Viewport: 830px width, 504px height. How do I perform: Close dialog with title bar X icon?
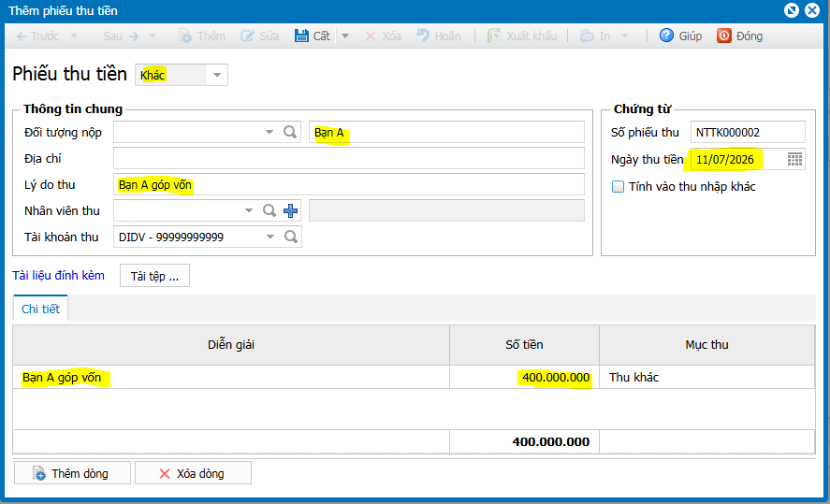812,10
